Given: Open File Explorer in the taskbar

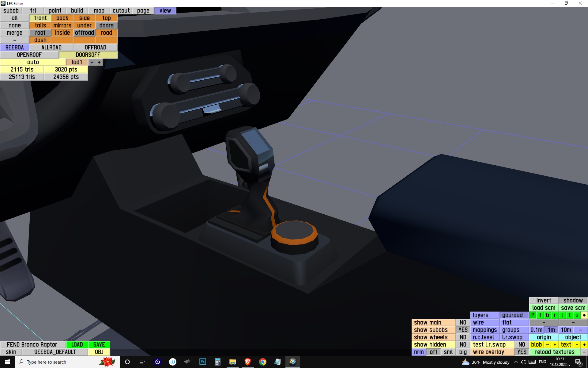Looking at the screenshot, I should (x=232, y=362).
